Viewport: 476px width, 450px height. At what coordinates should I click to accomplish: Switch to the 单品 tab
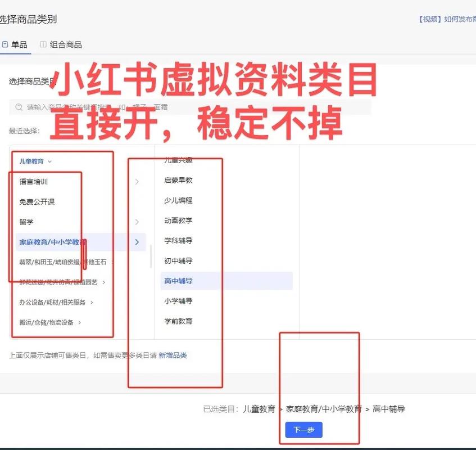(x=19, y=44)
